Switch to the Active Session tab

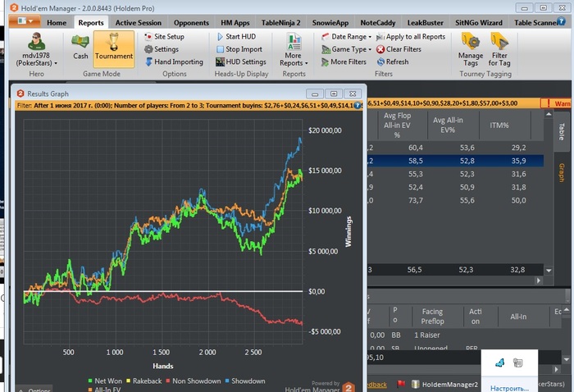pyautogui.click(x=139, y=23)
